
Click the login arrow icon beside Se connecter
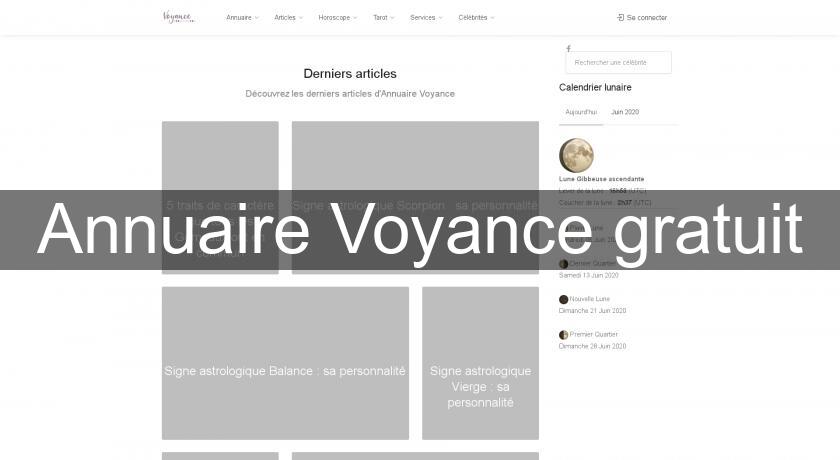(620, 18)
